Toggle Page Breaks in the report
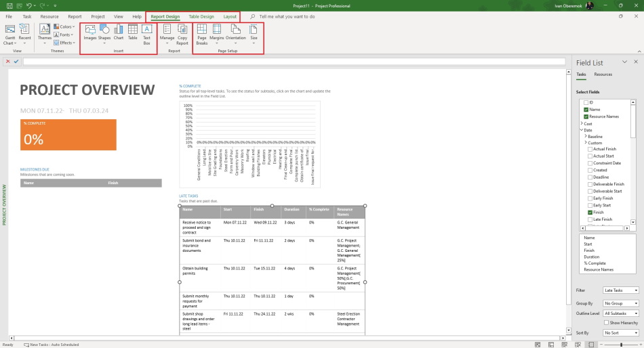Viewport: 644px width, 348px height. coord(201,35)
